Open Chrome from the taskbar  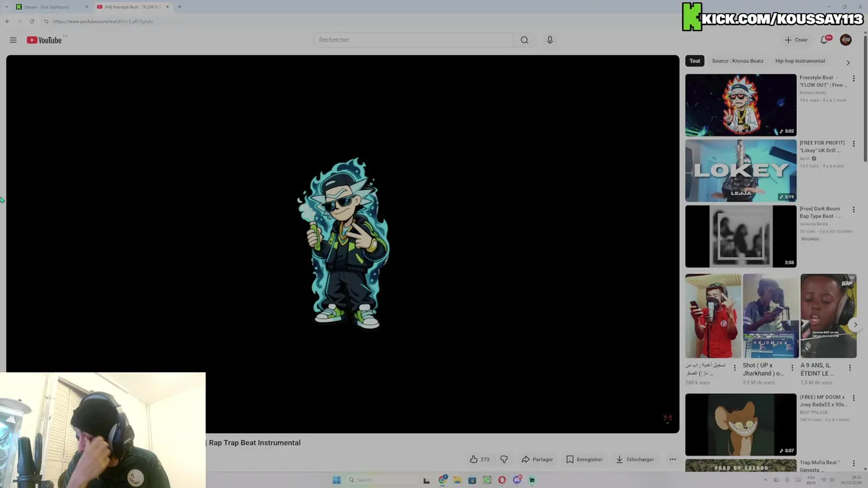[443, 480]
